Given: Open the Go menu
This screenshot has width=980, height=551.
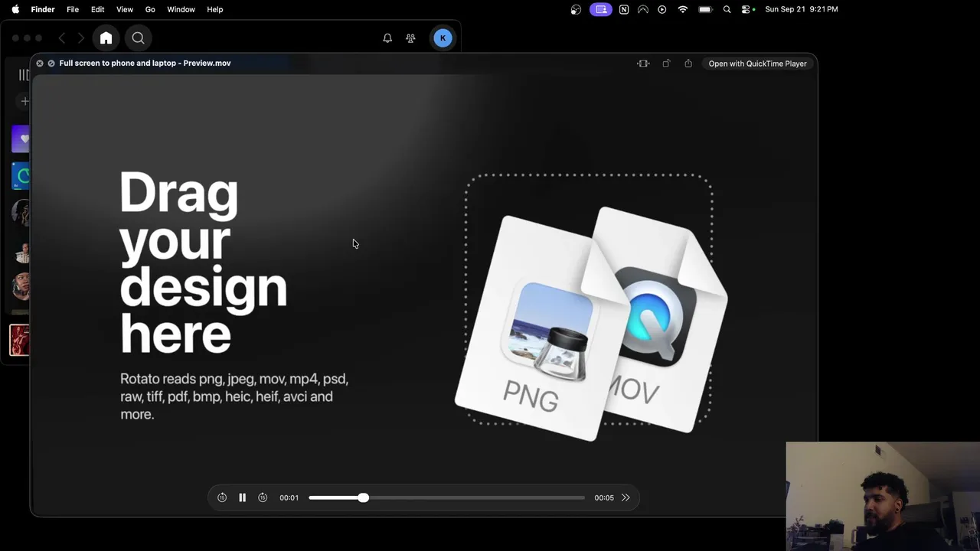Looking at the screenshot, I should (x=150, y=9).
